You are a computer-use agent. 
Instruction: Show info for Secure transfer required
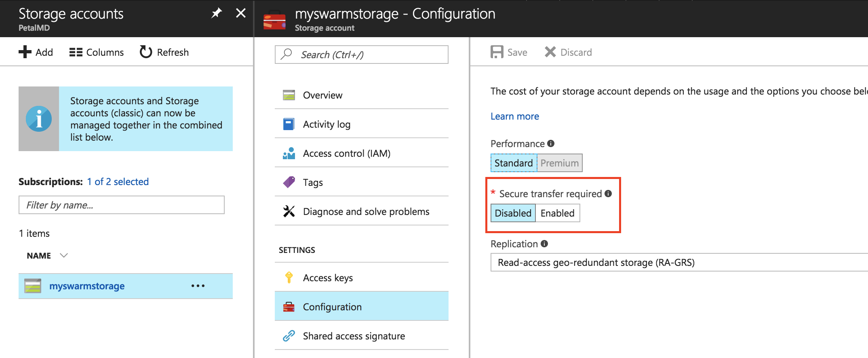(x=608, y=194)
